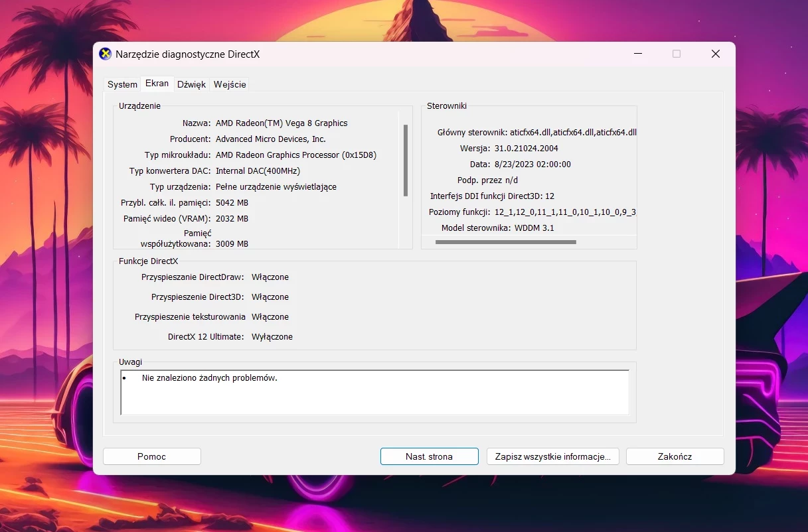Screen dimensions: 808x532
Task: Click the DirectX diagnostic tool title icon
Action: [106, 54]
